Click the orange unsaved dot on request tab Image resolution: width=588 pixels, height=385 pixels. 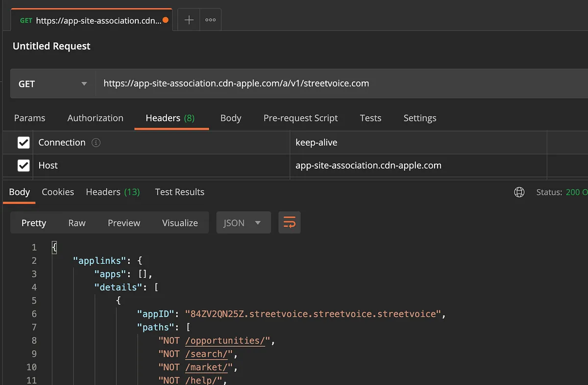click(166, 20)
